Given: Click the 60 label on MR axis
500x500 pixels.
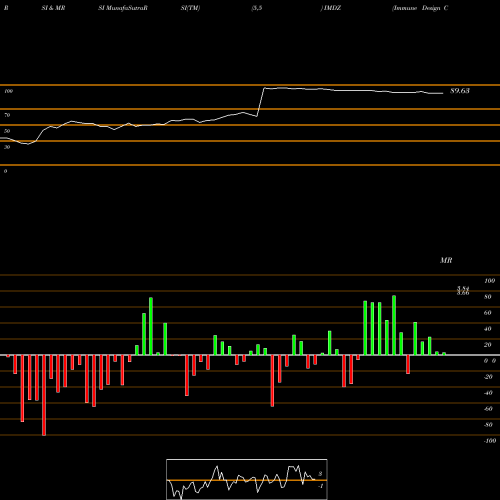Looking at the screenshot, I should click(x=488, y=313).
